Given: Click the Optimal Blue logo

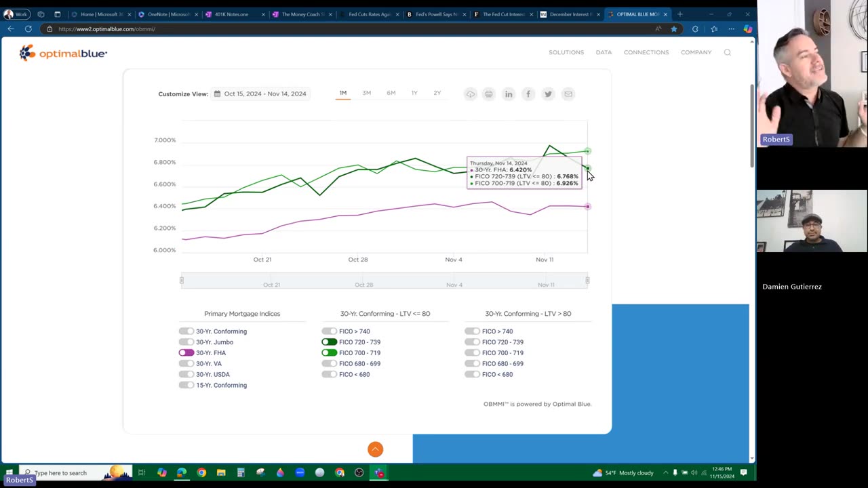Looking at the screenshot, I should pyautogui.click(x=63, y=53).
